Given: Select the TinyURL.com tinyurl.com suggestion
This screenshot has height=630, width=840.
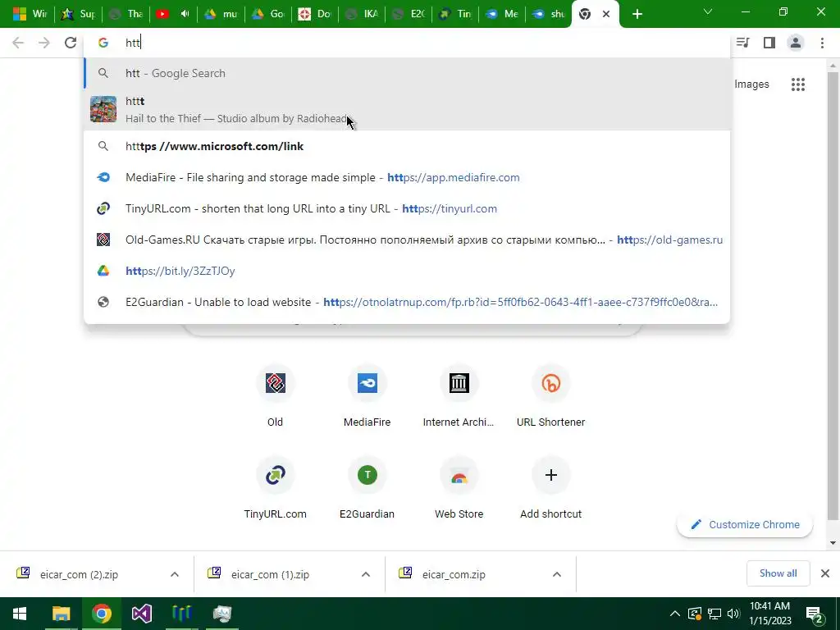Looking at the screenshot, I should (407, 208).
